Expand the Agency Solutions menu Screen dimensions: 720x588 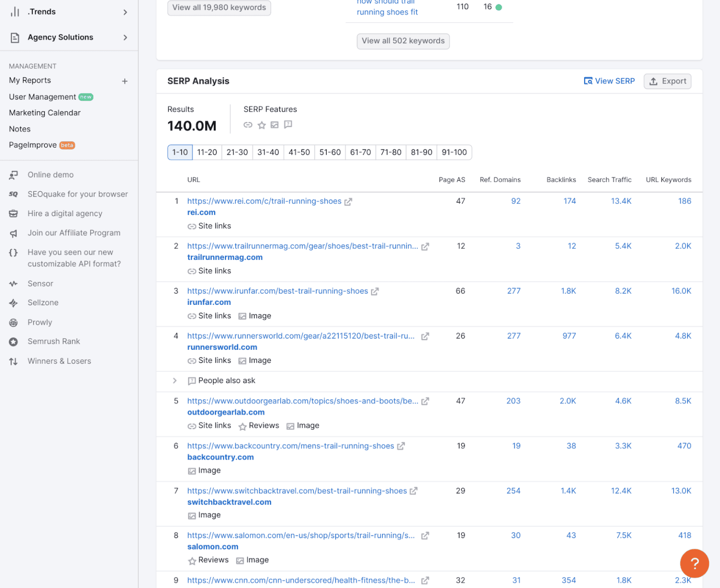tap(125, 38)
